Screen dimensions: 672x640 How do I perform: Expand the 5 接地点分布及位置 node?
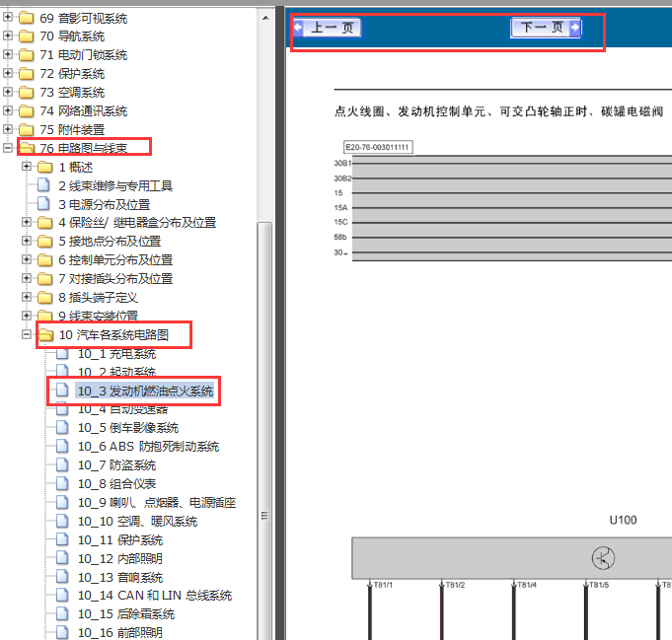point(27,241)
